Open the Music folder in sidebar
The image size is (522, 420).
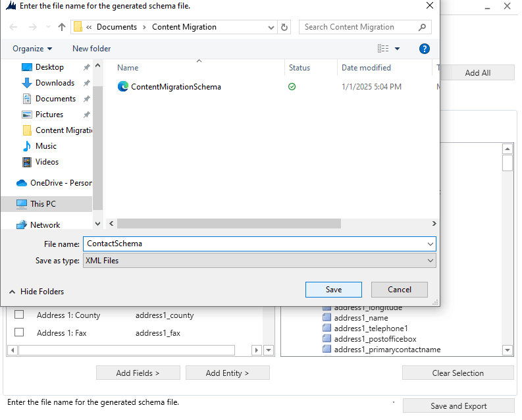tap(45, 146)
